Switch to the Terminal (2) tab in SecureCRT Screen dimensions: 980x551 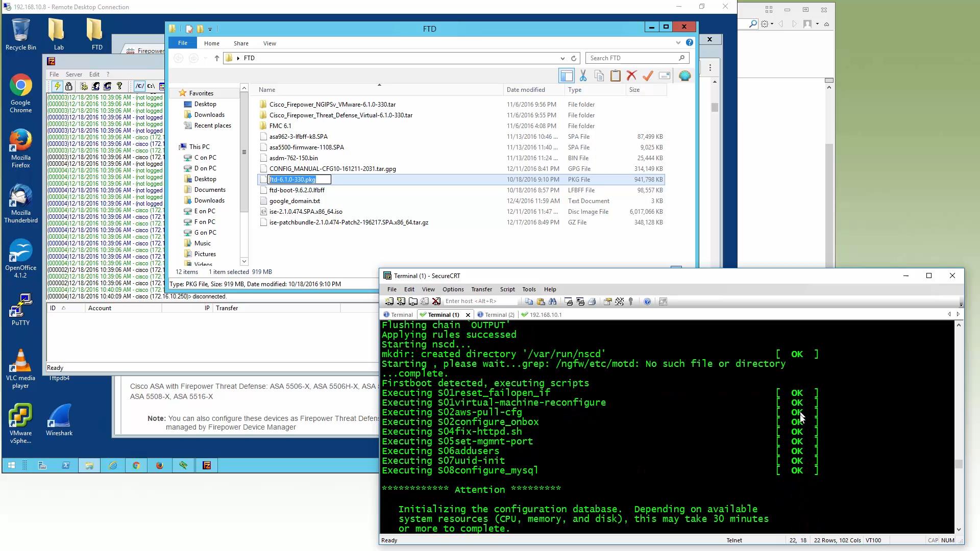[x=495, y=315]
